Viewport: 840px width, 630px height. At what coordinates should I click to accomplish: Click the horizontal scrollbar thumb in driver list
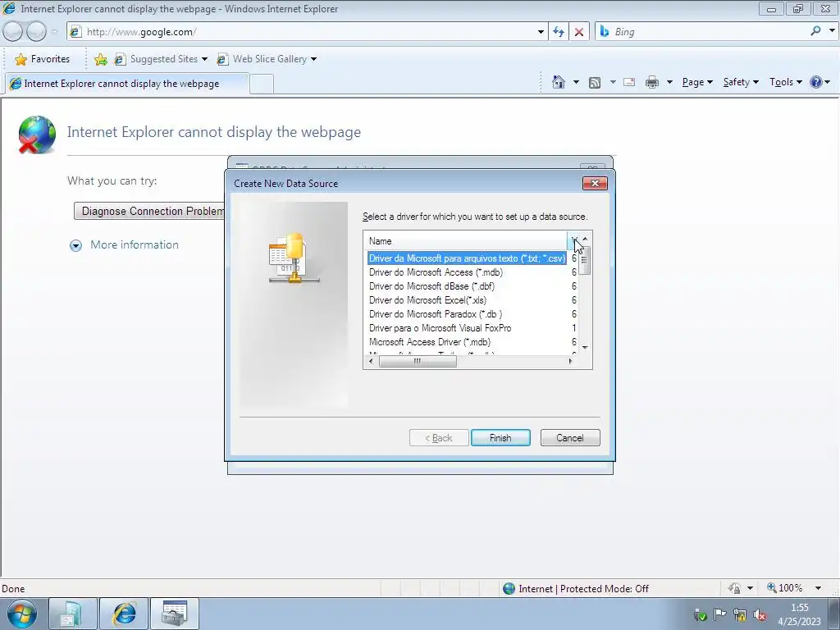click(x=418, y=362)
